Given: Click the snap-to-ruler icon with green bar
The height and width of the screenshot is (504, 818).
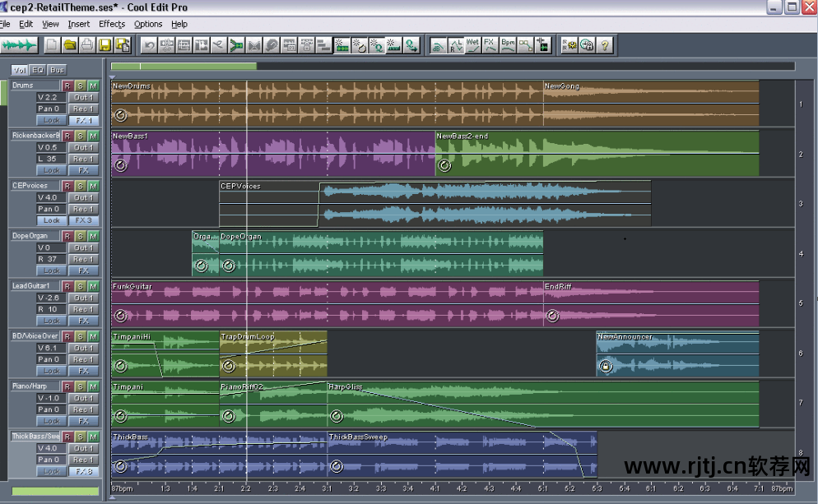Looking at the screenshot, I should [x=342, y=46].
